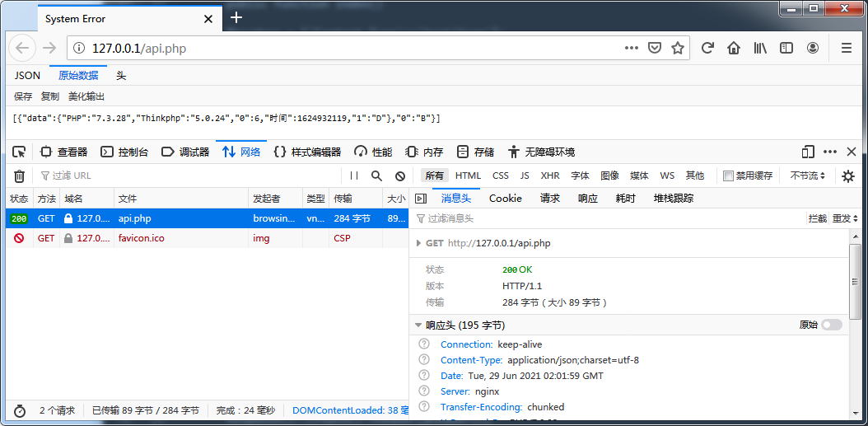Open the 调试器 debugger panel
This screenshot has height=426, width=868.
[185, 152]
